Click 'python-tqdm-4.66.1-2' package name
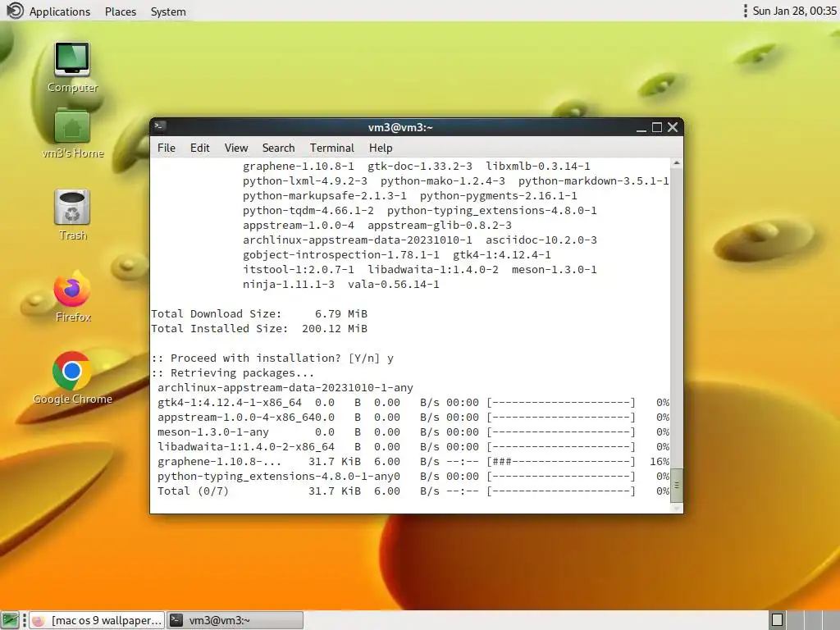840x630 pixels. pyautogui.click(x=308, y=211)
